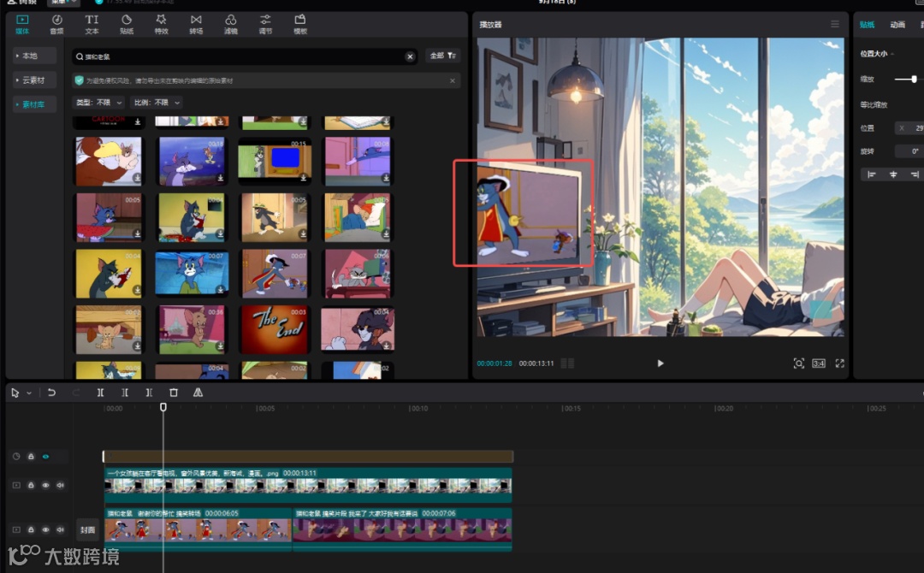
Task: Play the preview video
Action: pos(660,363)
